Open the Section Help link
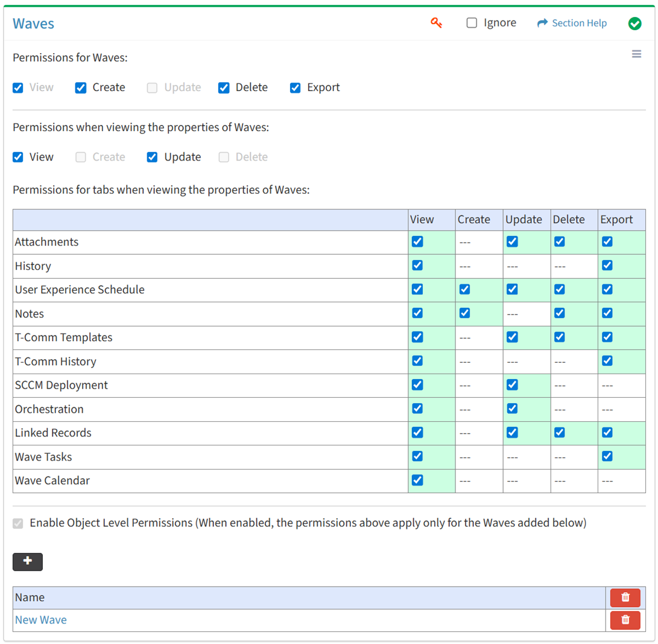 pos(579,23)
